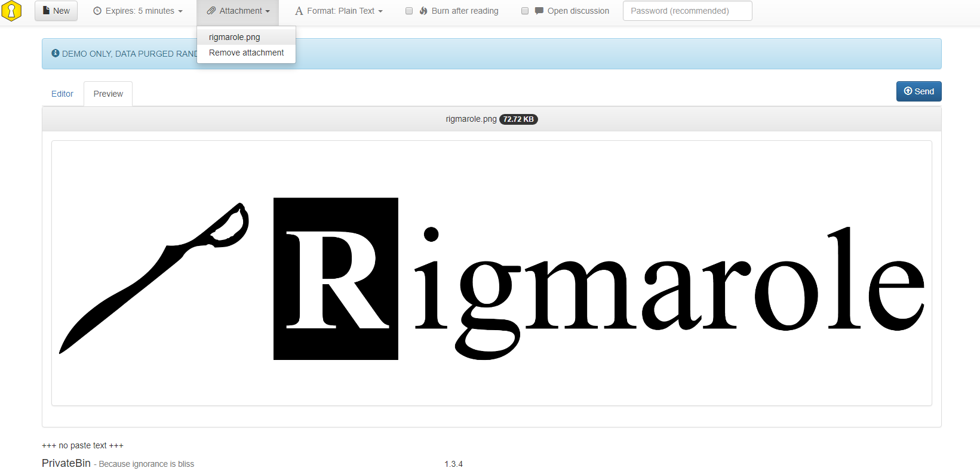980x471 pixels.
Task: Select the Preview tab
Action: click(108, 94)
